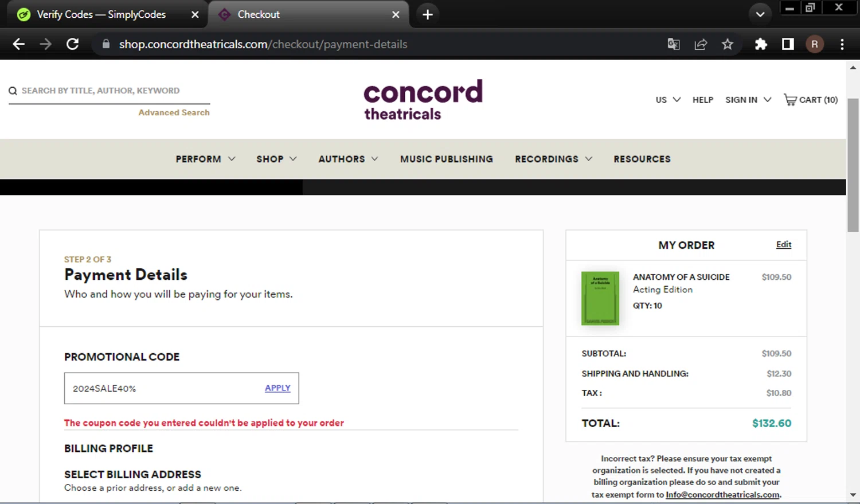Expand the AUTHORS menu
This screenshot has width=860, height=504.
click(x=348, y=159)
